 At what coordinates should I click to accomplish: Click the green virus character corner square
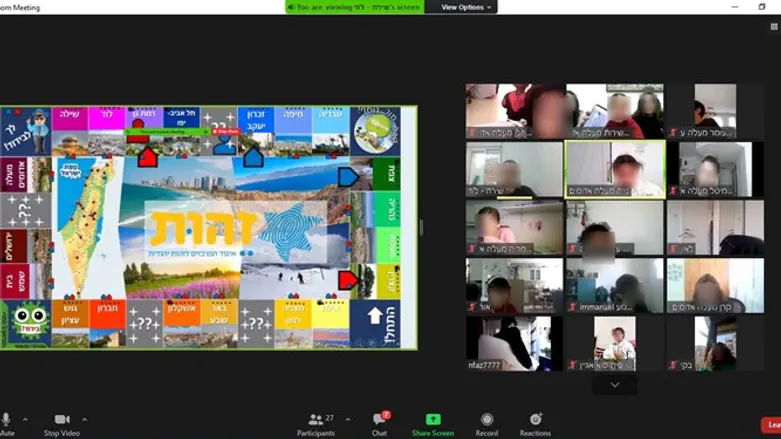pos(25,324)
